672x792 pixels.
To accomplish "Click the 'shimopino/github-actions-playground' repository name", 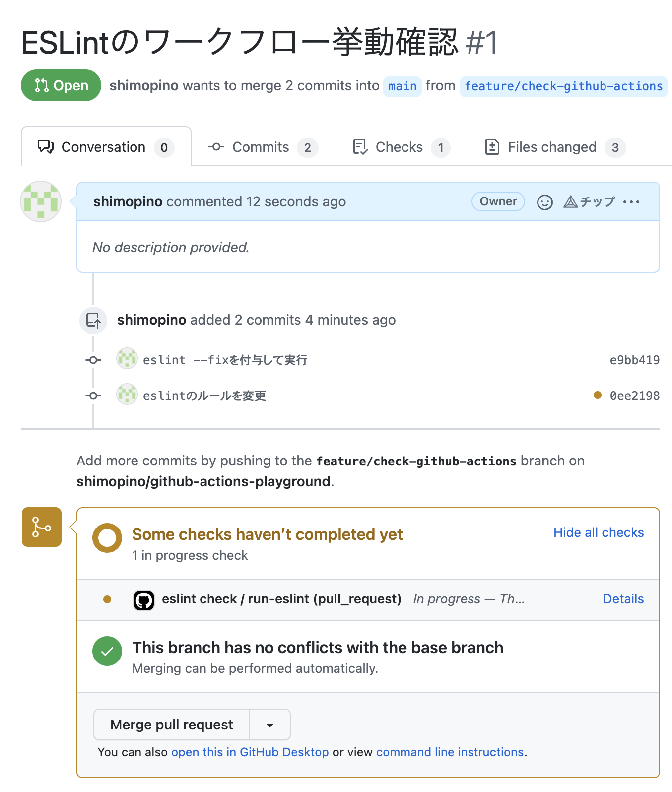I will [203, 481].
